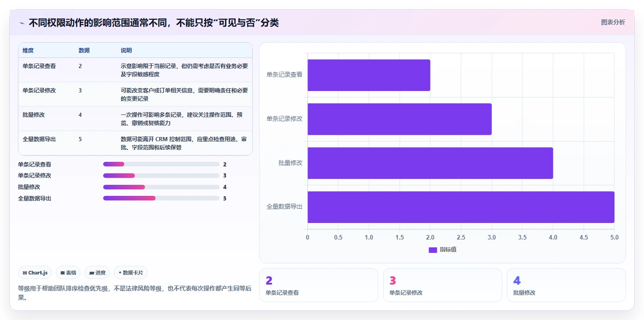The width and height of the screenshot is (644, 320).
Task: Click the page title about 权限动作
Action: point(154,23)
